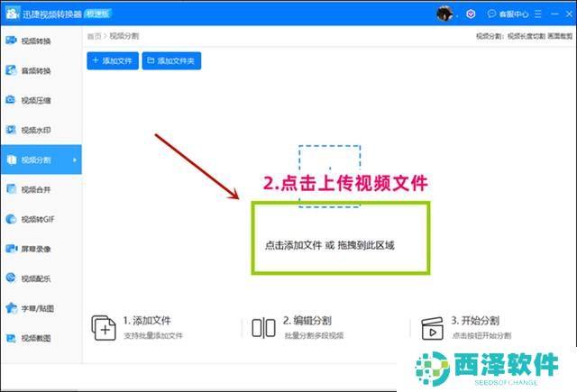
Task: Expand arrow on the 视频分割 sidebar item
Action: 75,160
